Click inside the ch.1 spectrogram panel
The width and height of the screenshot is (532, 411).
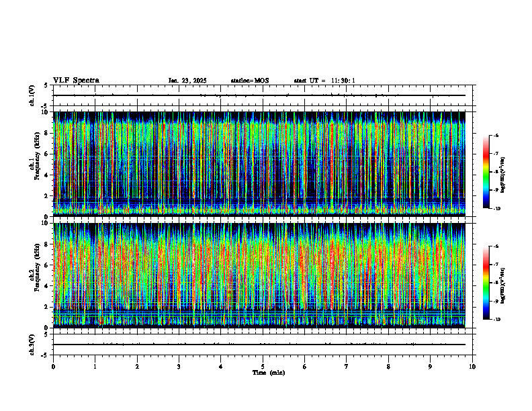[259, 164]
